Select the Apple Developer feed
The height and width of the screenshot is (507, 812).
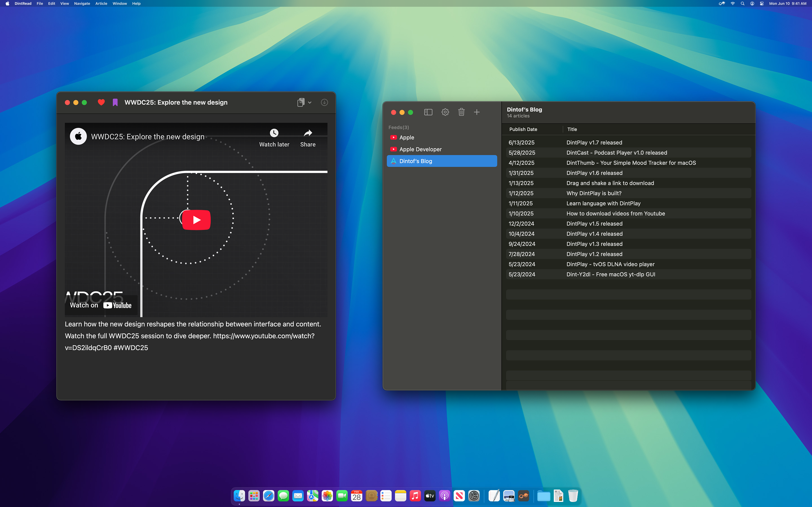[x=420, y=149]
